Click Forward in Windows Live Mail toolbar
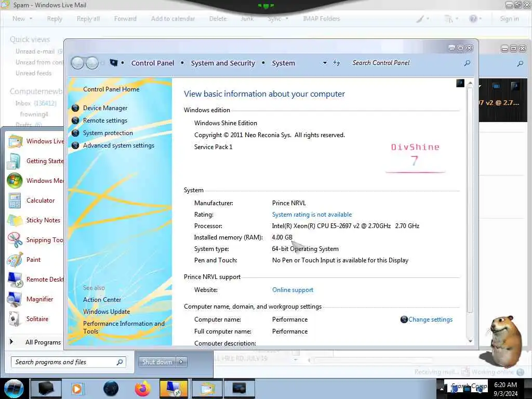The height and width of the screenshot is (399, 532). tap(125, 19)
